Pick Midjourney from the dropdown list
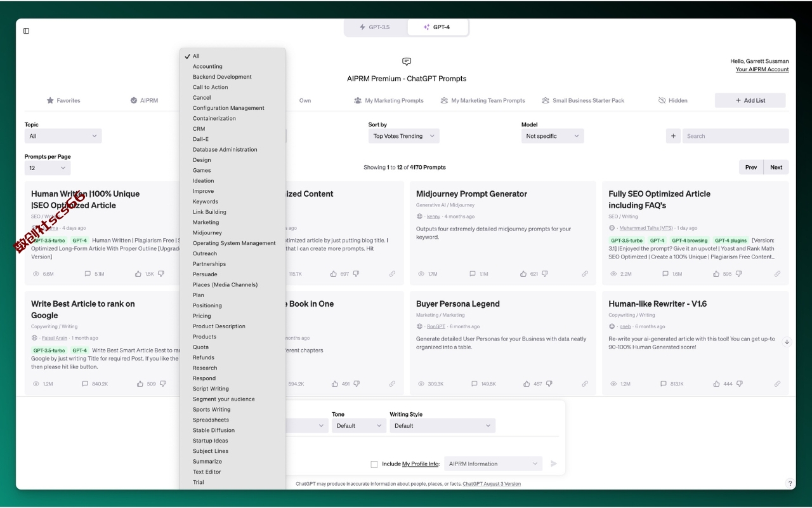812x508 pixels. tap(233, 232)
